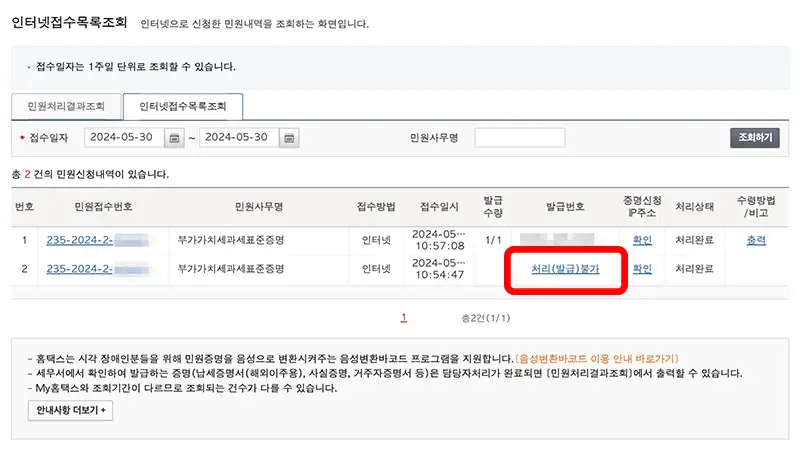Switch to 민원처리결과조회 tab
This screenshot has height=452, width=800.
click(x=66, y=107)
